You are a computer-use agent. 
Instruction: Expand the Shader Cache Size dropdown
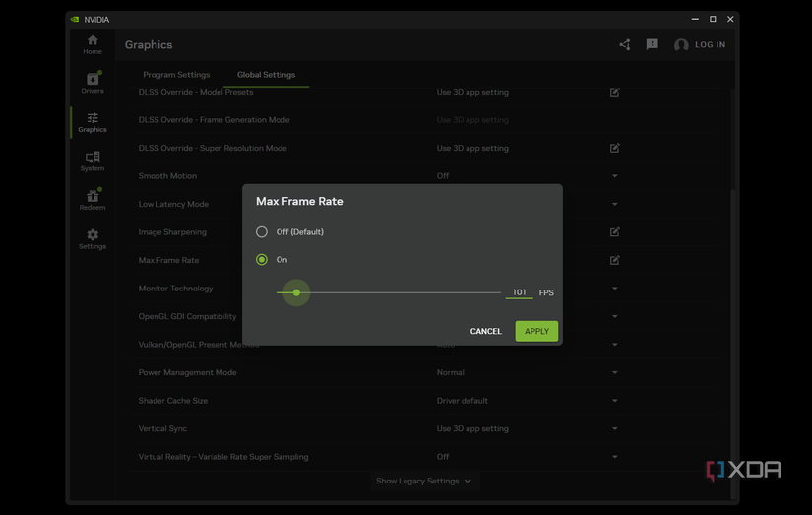pos(615,401)
